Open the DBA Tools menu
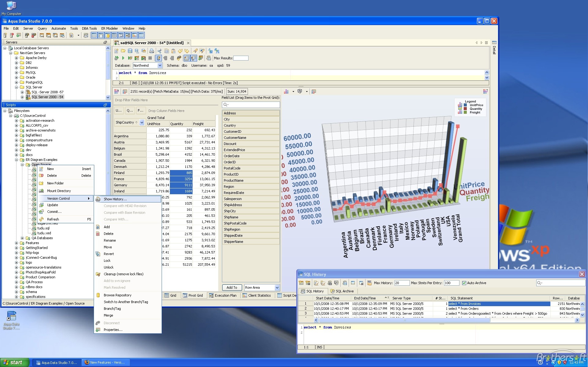Screen dimensions: 588x367 pyautogui.click(x=89, y=28)
